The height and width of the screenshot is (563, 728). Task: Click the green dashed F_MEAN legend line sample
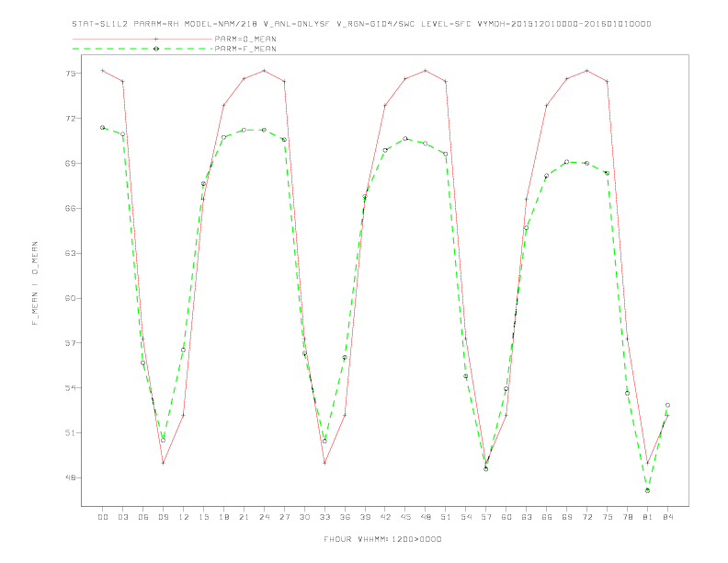[142, 49]
